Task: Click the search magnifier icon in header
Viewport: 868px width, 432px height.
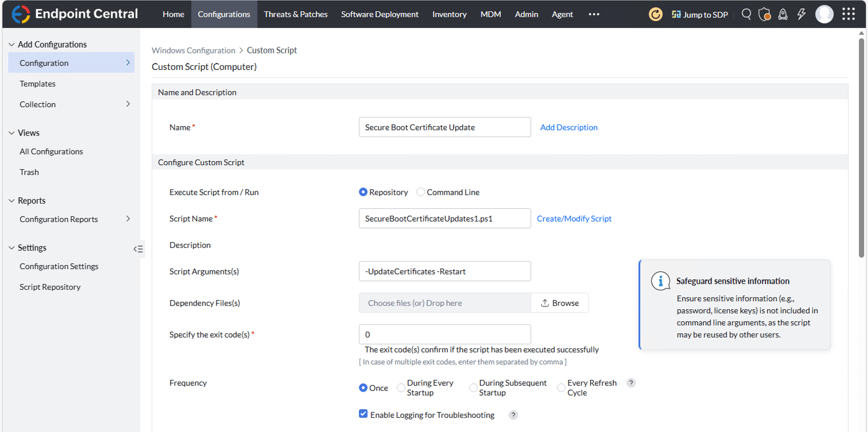Action: click(x=746, y=14)
